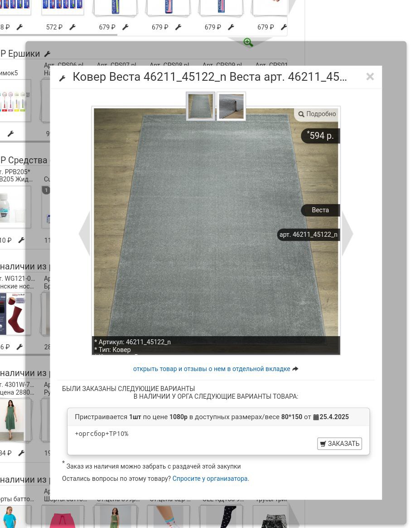Open product and reviews in separate tab
The image size is (420, 528).
tap(216, 369)
